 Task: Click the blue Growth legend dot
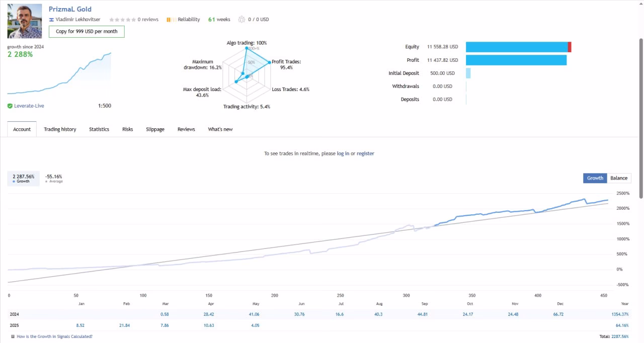(x=14, y=182)
